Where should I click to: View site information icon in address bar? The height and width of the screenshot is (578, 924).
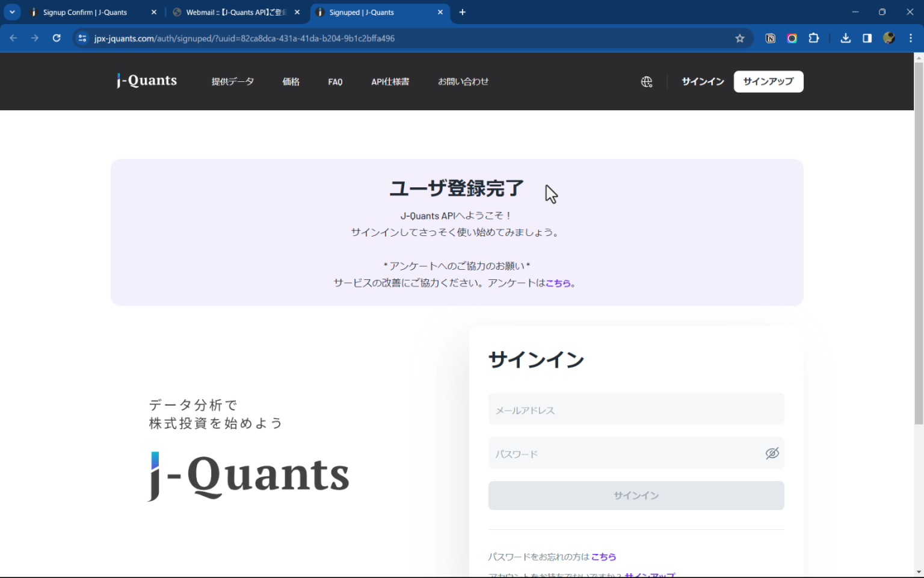[x=82, y=38]
